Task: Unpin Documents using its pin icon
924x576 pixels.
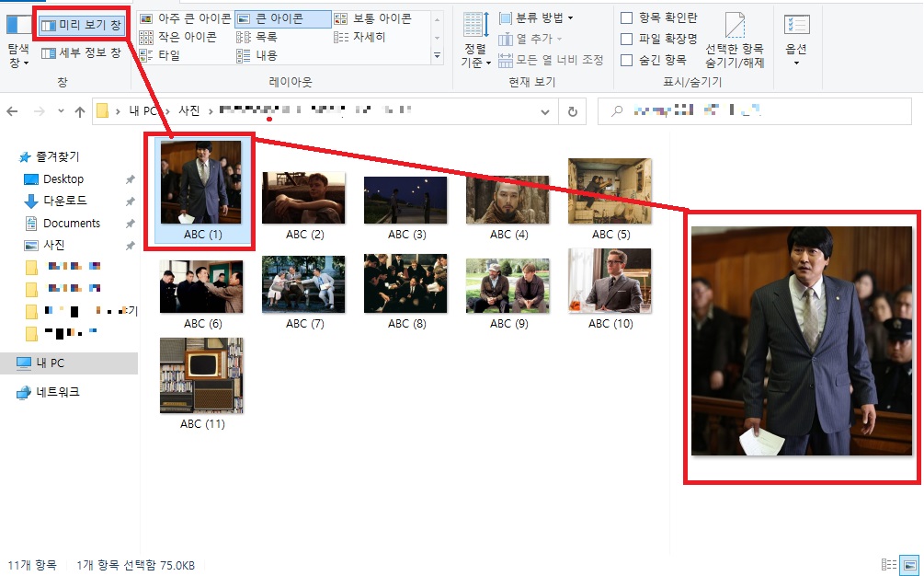Action: [x=131, y=224]
